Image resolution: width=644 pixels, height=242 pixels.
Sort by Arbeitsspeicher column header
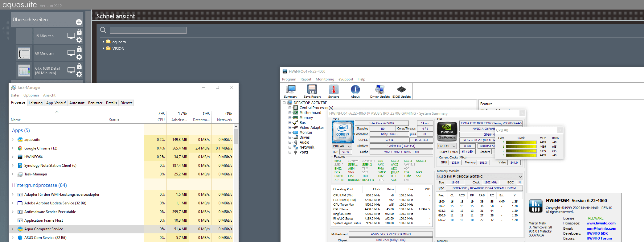coord(178,117)
